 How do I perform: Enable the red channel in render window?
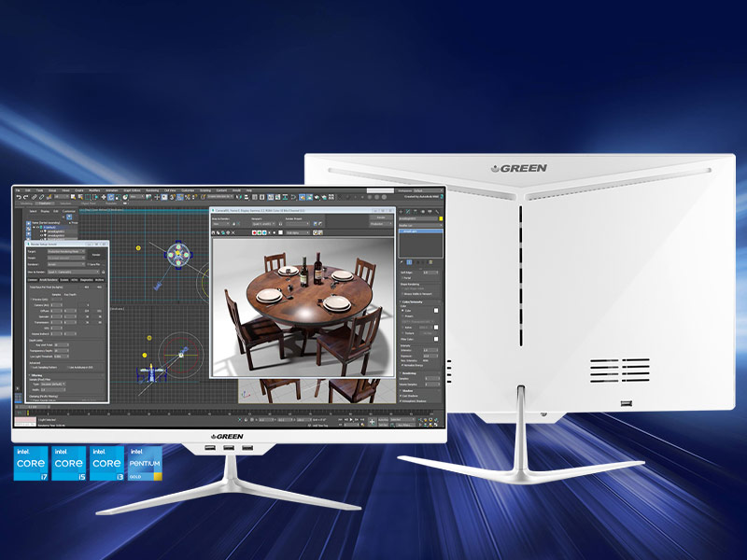point(254,232)
